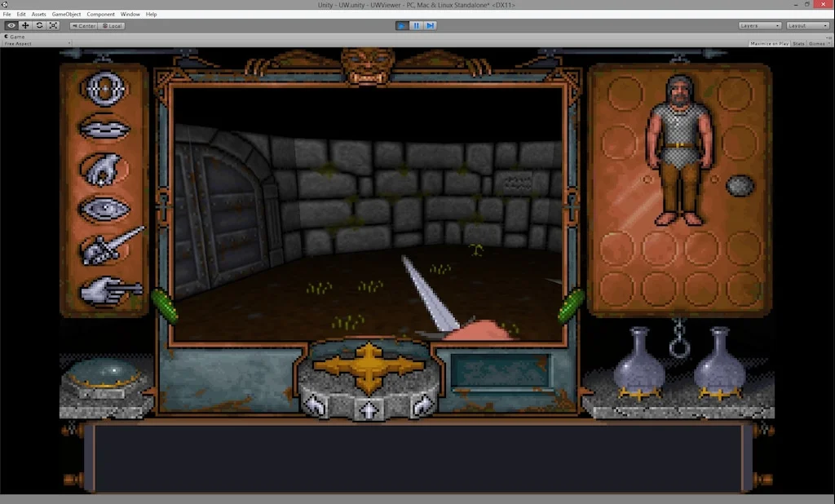Toggle the Gizmos button
This screenshot has height=504, width=835.
coord(819,44)
